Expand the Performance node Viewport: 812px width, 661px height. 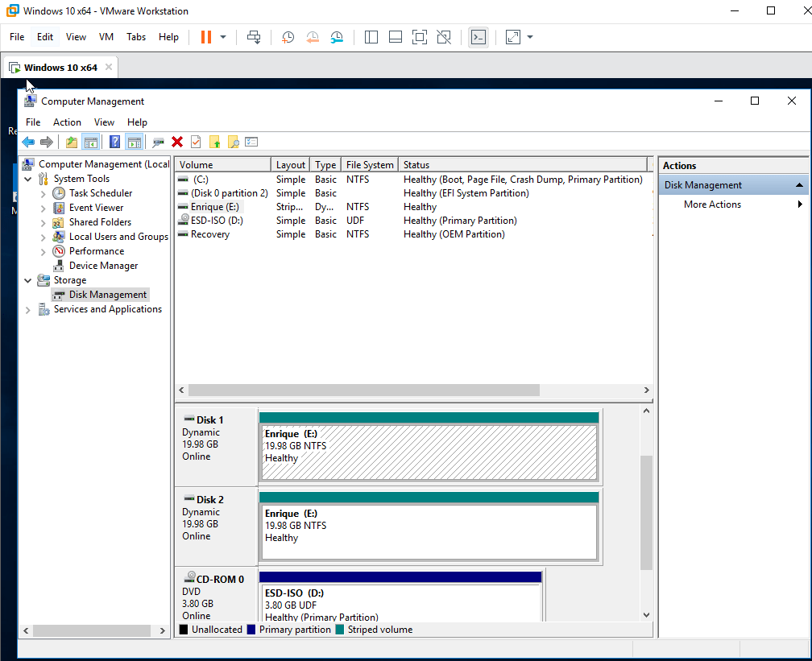[43, 251]
